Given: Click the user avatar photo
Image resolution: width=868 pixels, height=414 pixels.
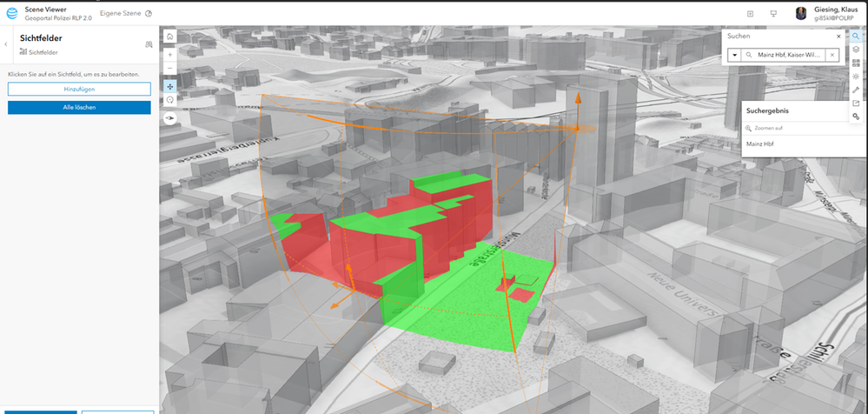Looking at the screenshot, I should pyautogui.click(x=801, y=13).
